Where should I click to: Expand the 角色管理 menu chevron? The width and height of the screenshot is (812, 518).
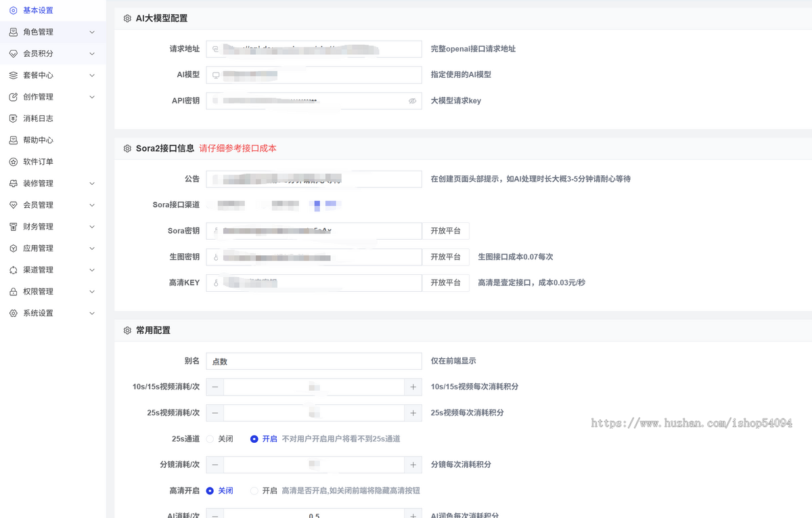coord(92,32)
